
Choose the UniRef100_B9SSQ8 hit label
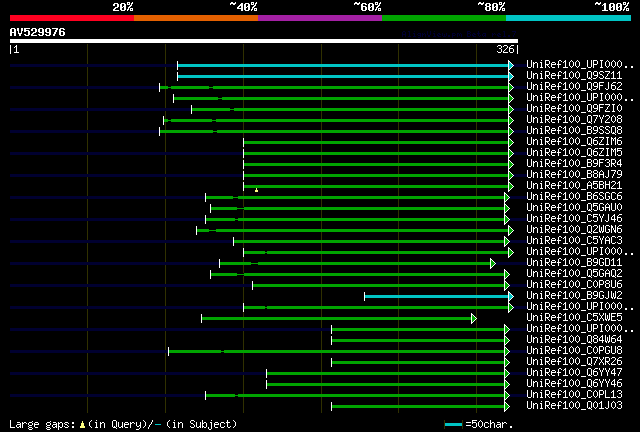(x=574, y=131)
